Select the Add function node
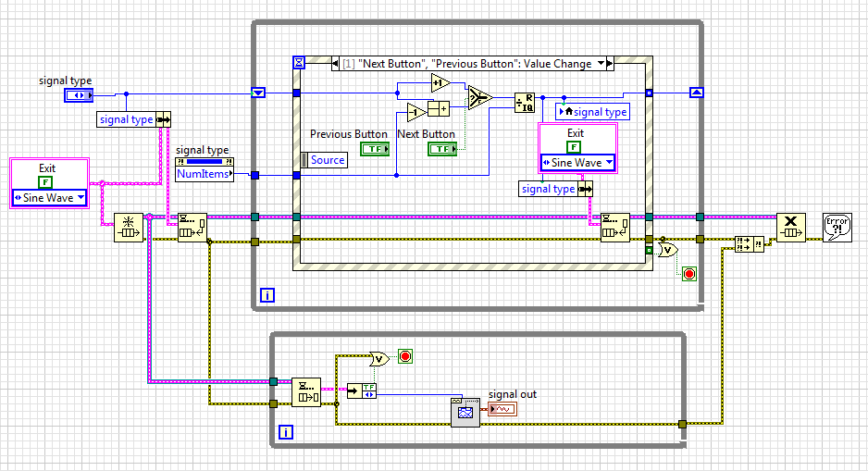Screen dimensions: 868x471 (x=439, y=108)
